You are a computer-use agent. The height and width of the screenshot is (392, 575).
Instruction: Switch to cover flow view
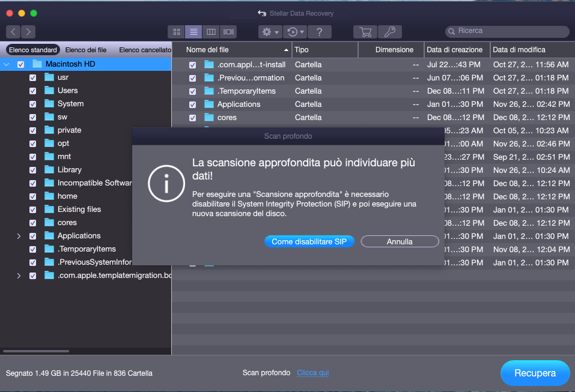pyautogui.click(x=228, y=32)
